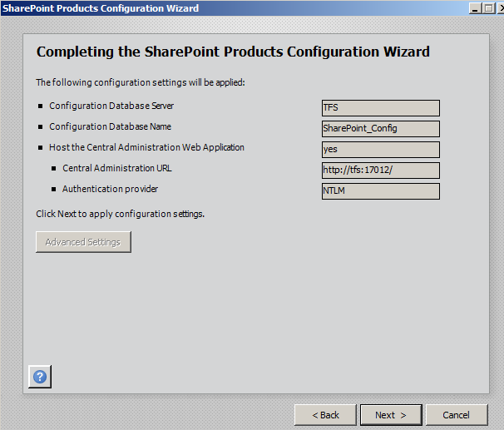Click the 'Configuration Database Name' label
Viewport: 504px width, 430px height.
pyautogui.click(x=110, y=126)
